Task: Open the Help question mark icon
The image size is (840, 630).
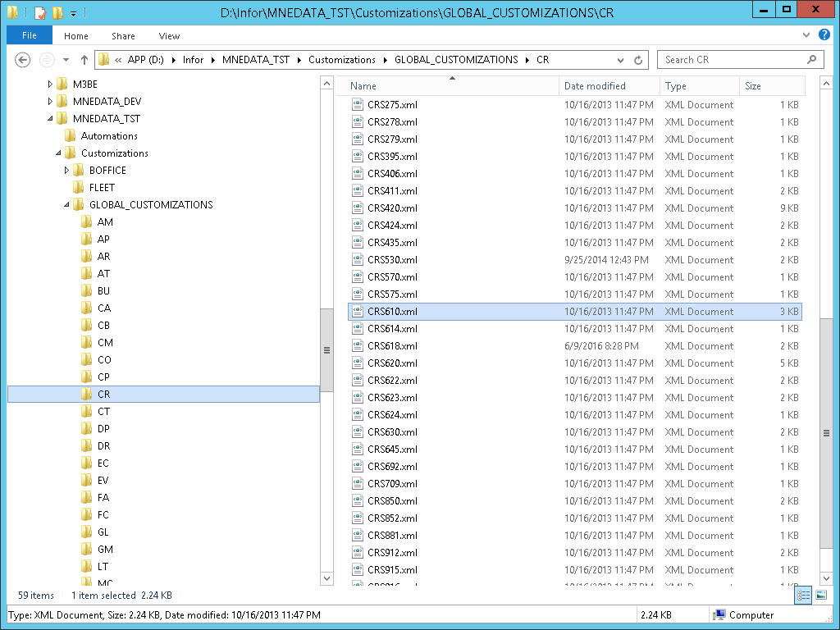Action: pos(823,36)
